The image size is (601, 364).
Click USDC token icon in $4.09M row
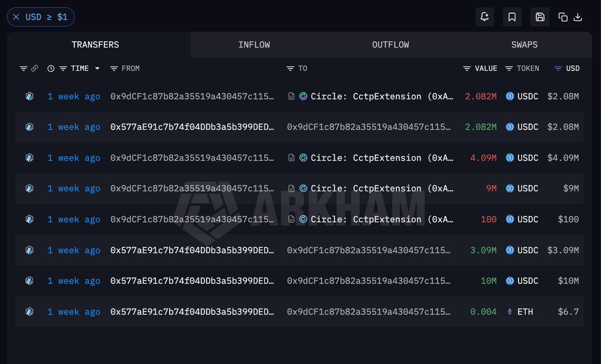(510, 158)
